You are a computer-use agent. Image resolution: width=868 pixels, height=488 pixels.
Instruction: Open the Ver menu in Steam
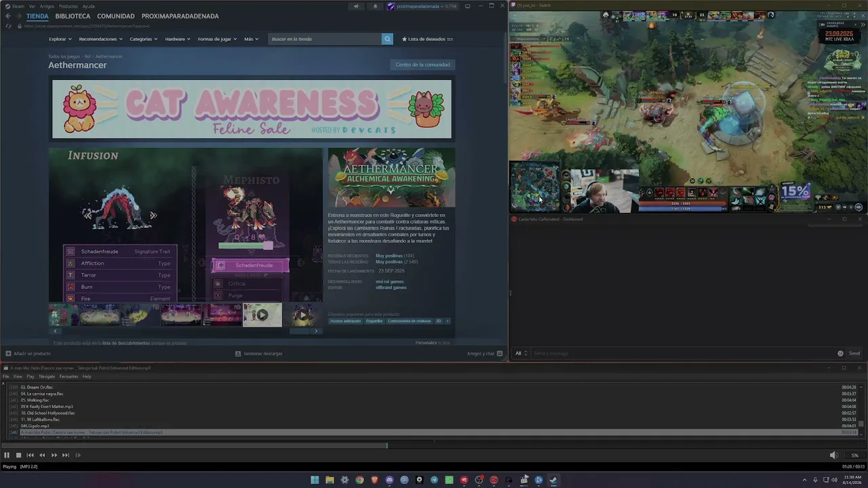coord(32,6)
